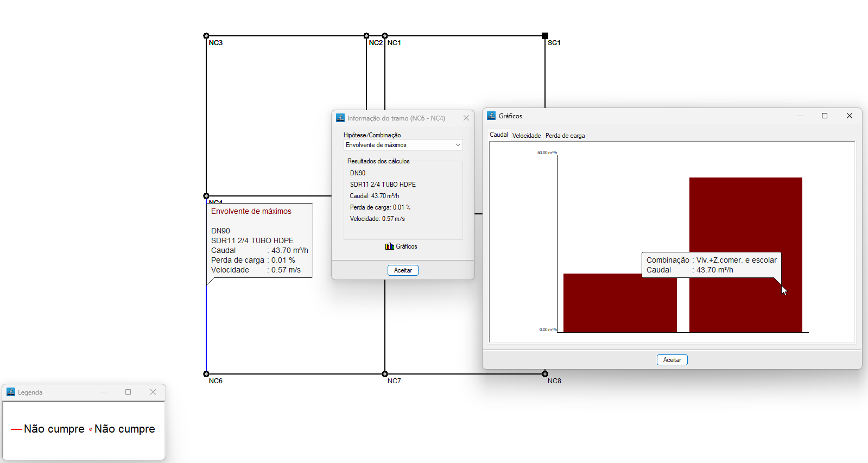Close the Legenda window

pos(153,392)
